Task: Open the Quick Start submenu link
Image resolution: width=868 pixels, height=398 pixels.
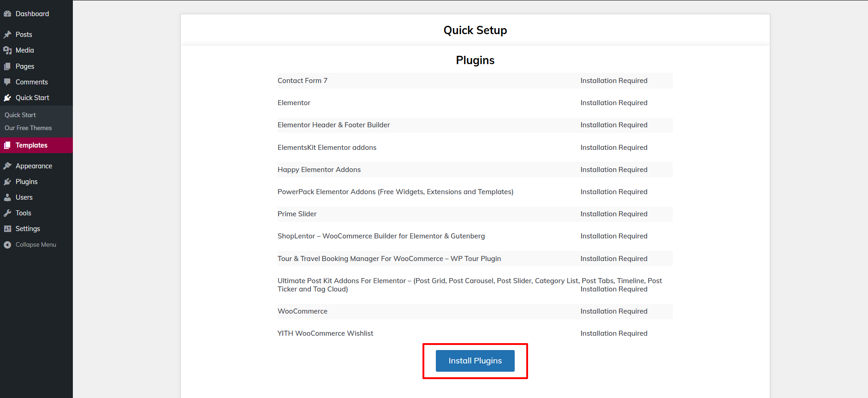Action: pos(20,115)
